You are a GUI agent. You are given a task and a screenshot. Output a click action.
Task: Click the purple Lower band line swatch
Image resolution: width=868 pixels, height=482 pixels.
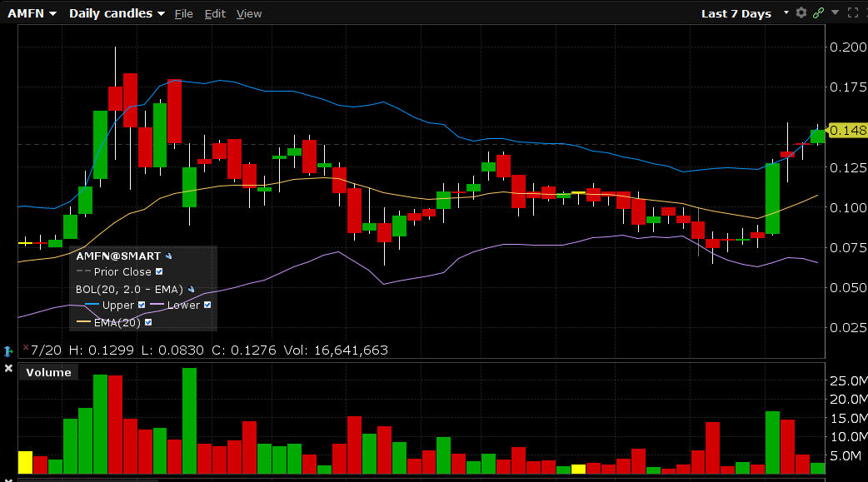point(157,305)
